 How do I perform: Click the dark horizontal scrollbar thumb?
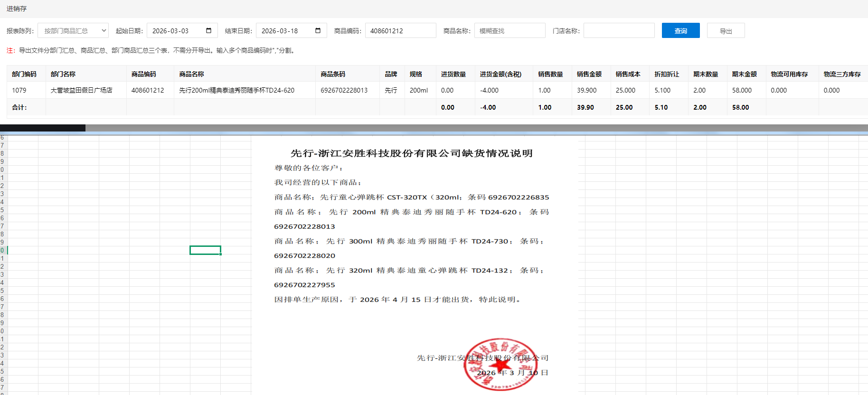[43, 128]
